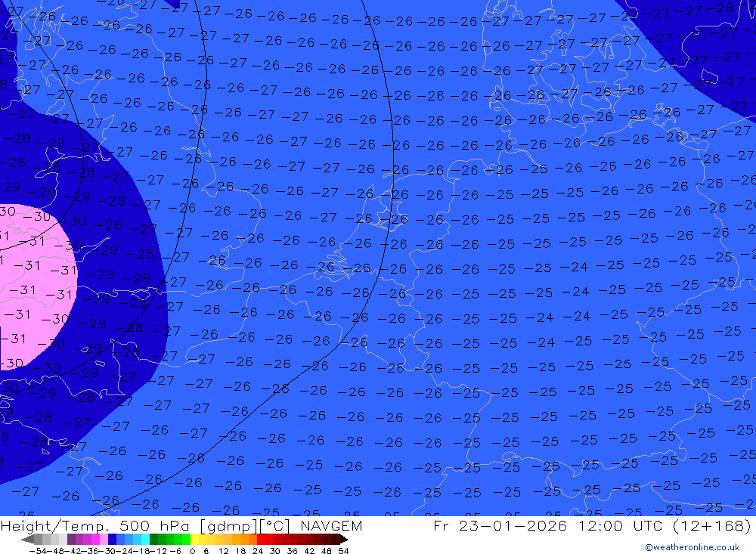This screenshot has width=756, height=554.
Task: Click the '36' legend scale label
Action: coord(292,551)
